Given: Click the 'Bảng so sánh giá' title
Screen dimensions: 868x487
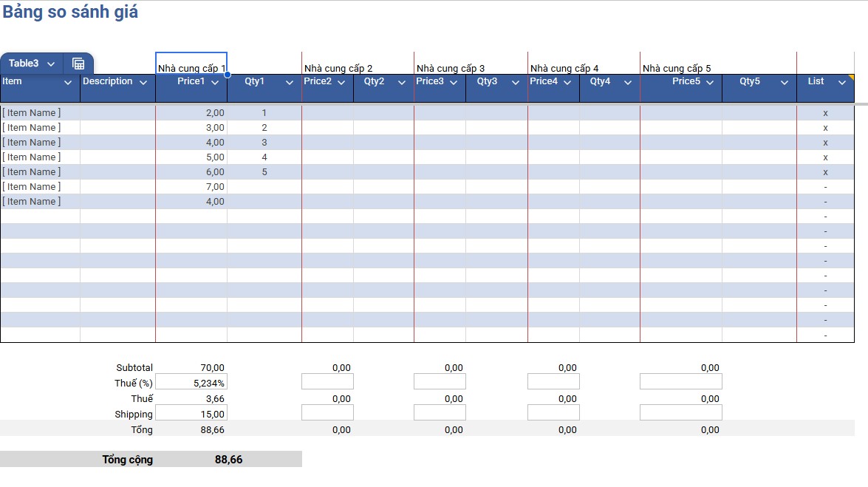Looking at the screenshot, I should [x=70, y=12].
